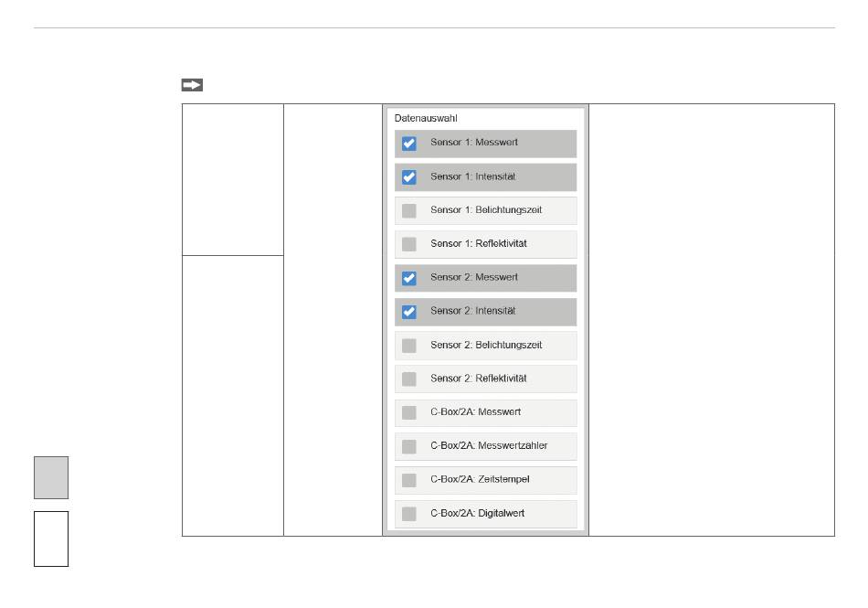
Task: Uncheck the Sensor 2: Messwert checkbox
Action: (x=409, y=278)
